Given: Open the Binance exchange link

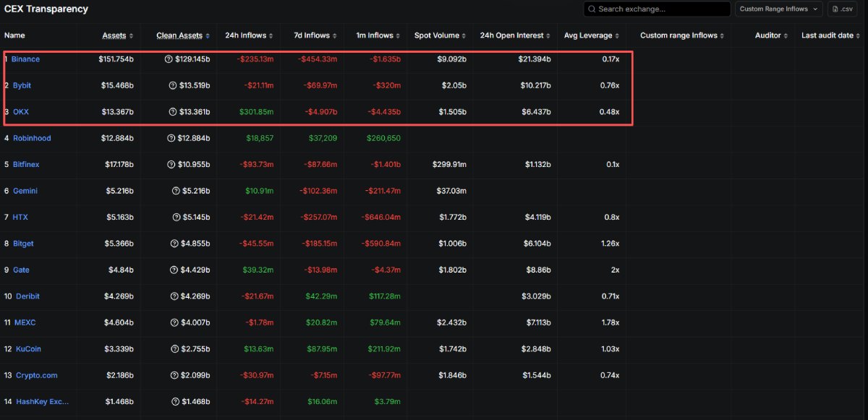Looking at the screenshot, I should [25, 59].
